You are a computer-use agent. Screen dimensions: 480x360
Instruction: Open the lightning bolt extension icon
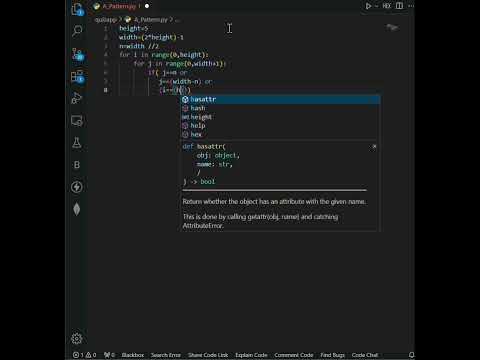(x=77, y=187)
